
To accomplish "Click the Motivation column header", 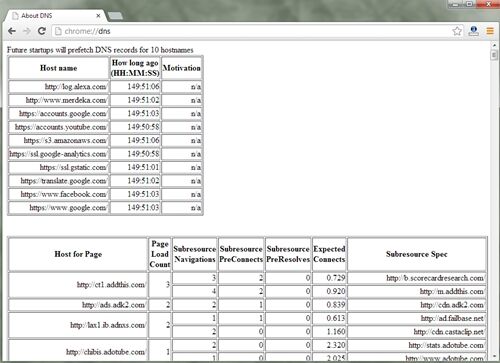I will 182,68.
